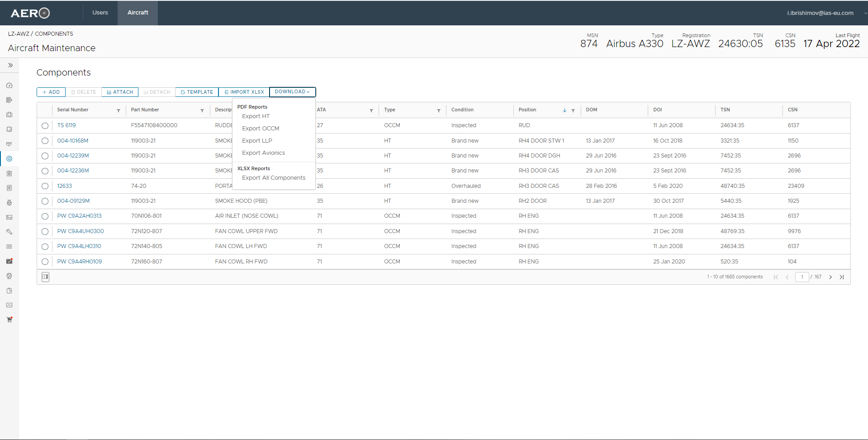The height and width of the screenshot is (440, 868).
Task: Click the page number input field
Action: coord(802,277)
